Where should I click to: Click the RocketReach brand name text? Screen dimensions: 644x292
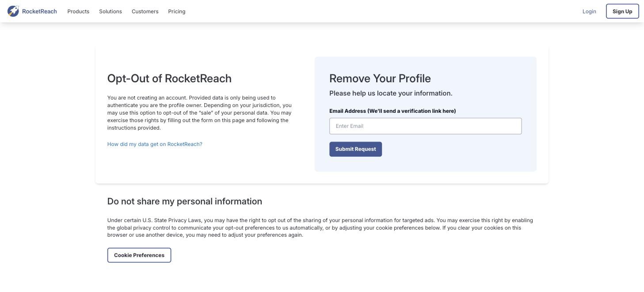39,12
